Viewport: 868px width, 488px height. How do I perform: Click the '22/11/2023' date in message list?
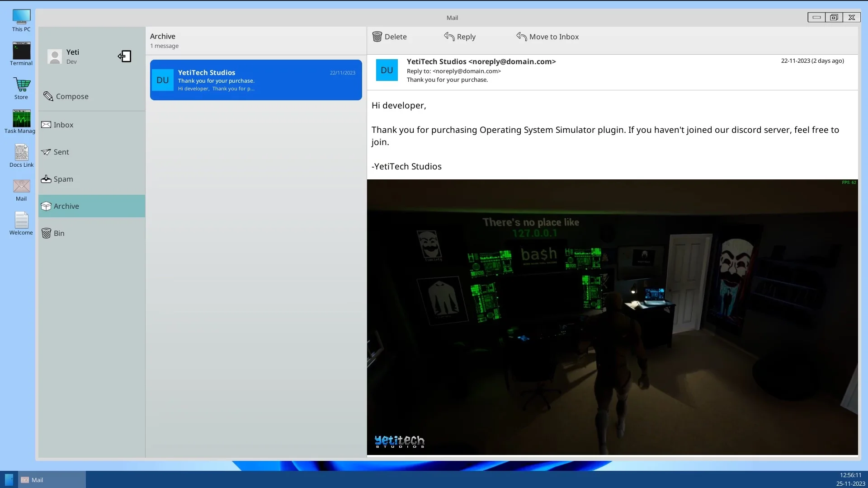tap(342, 72)
